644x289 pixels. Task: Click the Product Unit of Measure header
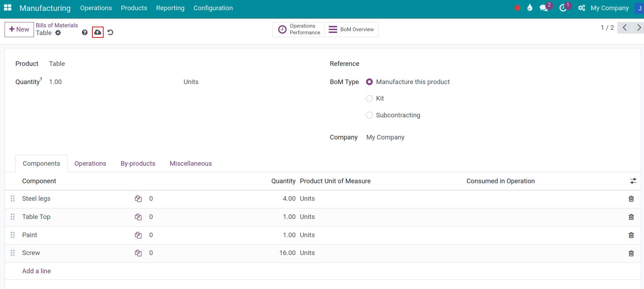335,181
